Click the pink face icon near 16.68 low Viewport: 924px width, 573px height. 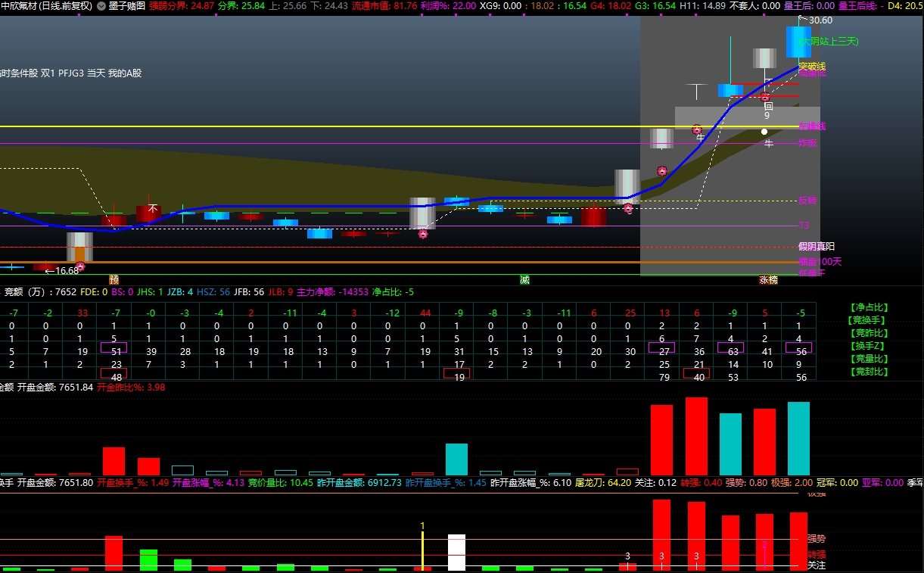pos(80,266)
